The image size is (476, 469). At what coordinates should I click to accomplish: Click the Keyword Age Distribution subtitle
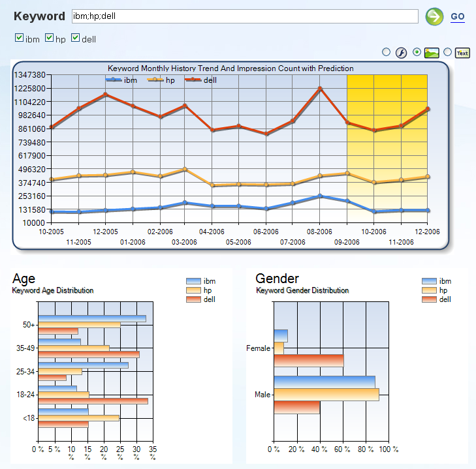[x=53, y=291]
